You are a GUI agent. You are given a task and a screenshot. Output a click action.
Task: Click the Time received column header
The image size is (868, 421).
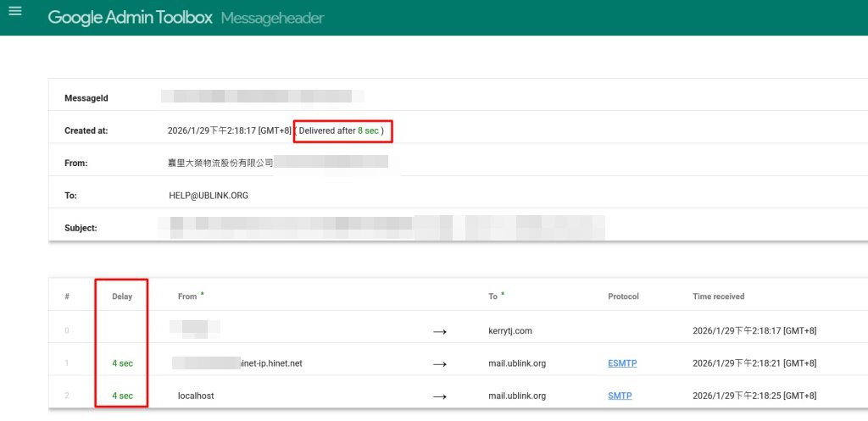pyautogui.click(x=719, y=296)
